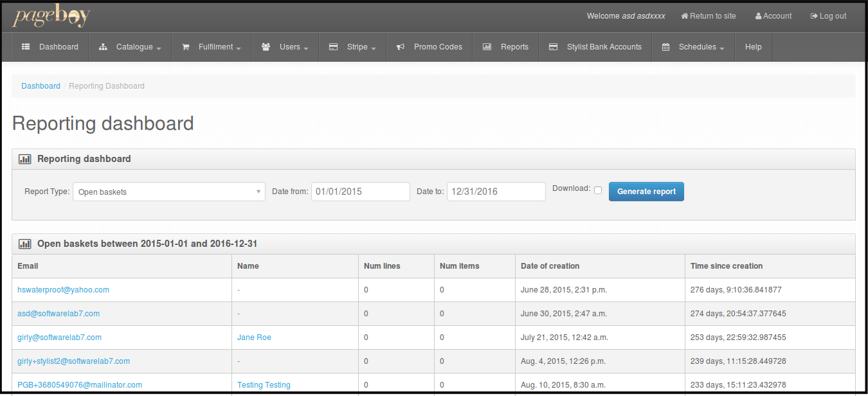Screen dimensions: 868x396
Task: Click the user icon beside Account
Action: pyautogui.click(x=759, y=16)
